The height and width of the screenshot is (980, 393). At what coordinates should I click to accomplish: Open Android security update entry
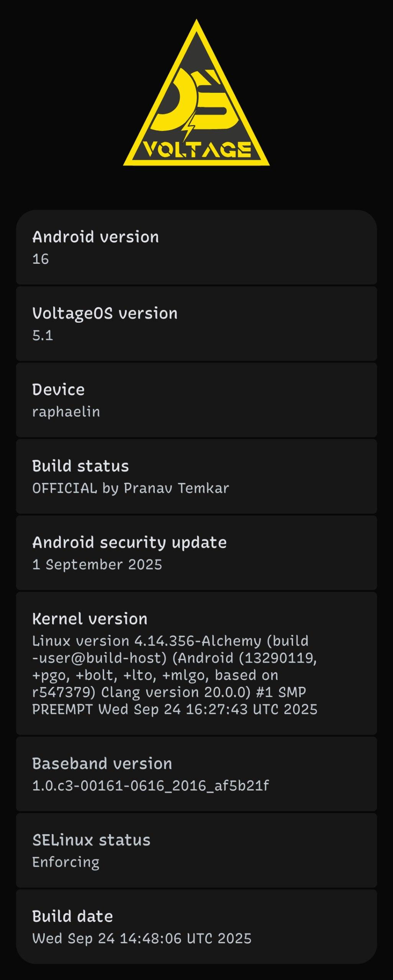point(129,542)
